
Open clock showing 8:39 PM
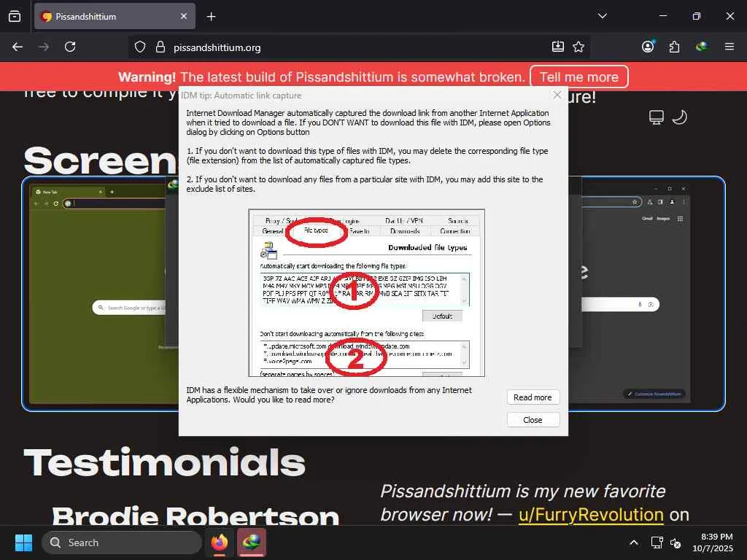[713, 542]
